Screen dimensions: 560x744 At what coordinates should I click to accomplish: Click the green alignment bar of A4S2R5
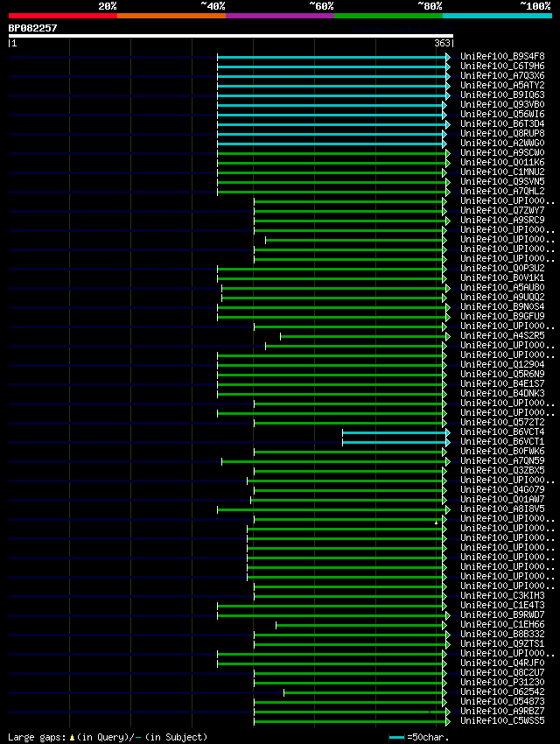click(x=363, y=336)
